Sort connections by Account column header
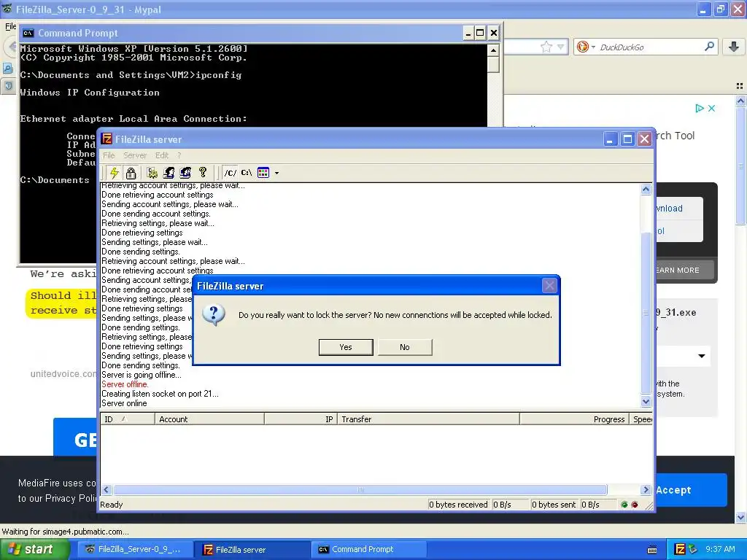 pyautogui.click(x=209, y=419)
